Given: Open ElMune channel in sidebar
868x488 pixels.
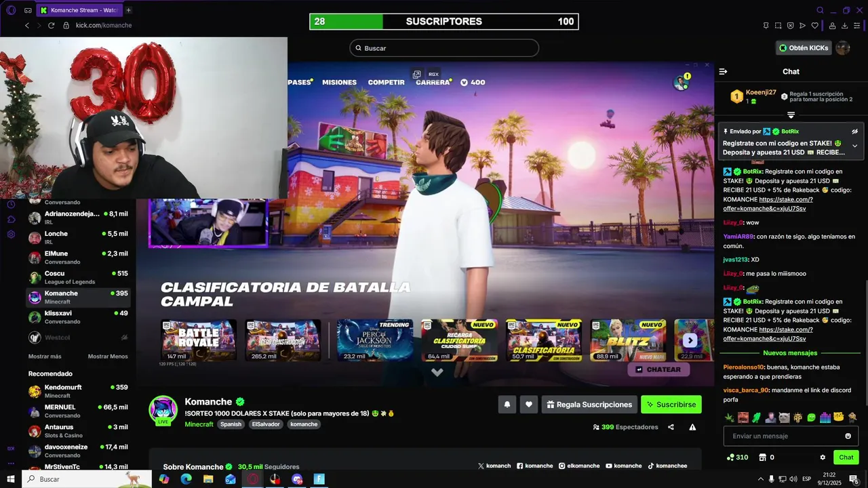Looking at the screenshot, I should coord(78,258).
